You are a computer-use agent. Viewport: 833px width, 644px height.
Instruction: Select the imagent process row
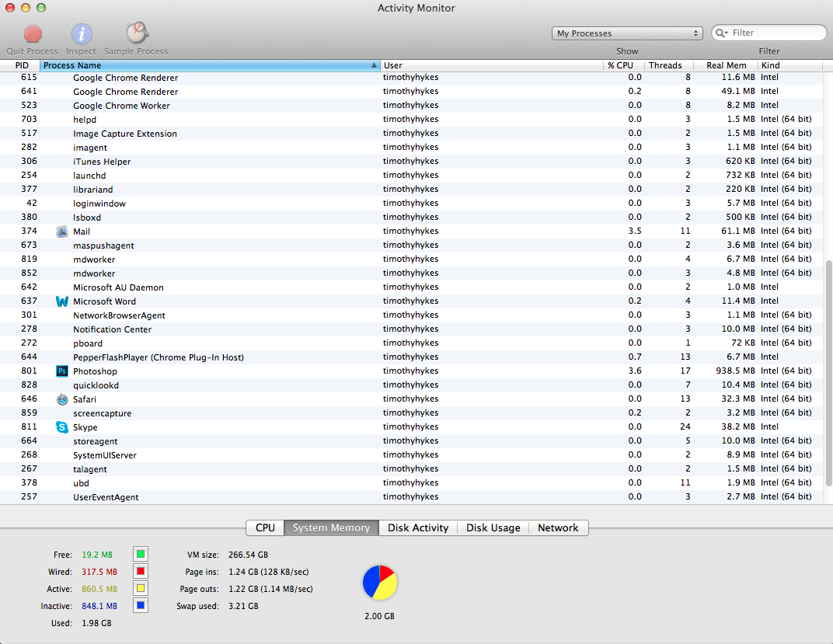(412, 147)
